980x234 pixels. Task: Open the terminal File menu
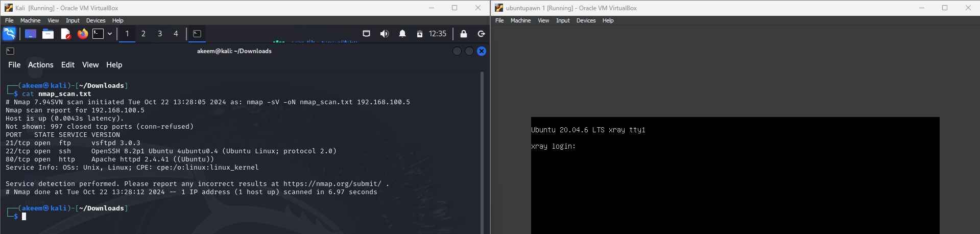pyautogui.click(x=14, y=65)
